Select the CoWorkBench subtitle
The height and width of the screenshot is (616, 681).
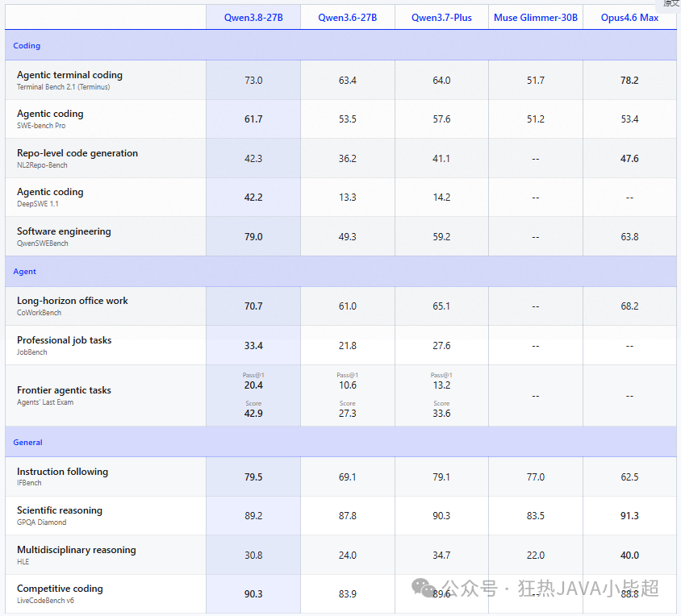click(39, 313)
